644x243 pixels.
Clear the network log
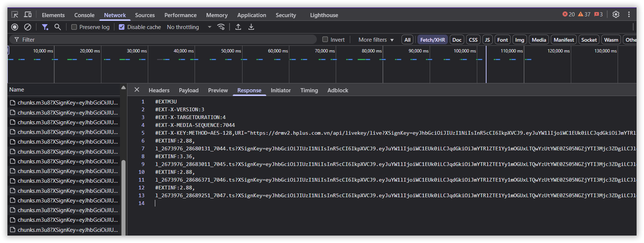click(x=27, y=27)
